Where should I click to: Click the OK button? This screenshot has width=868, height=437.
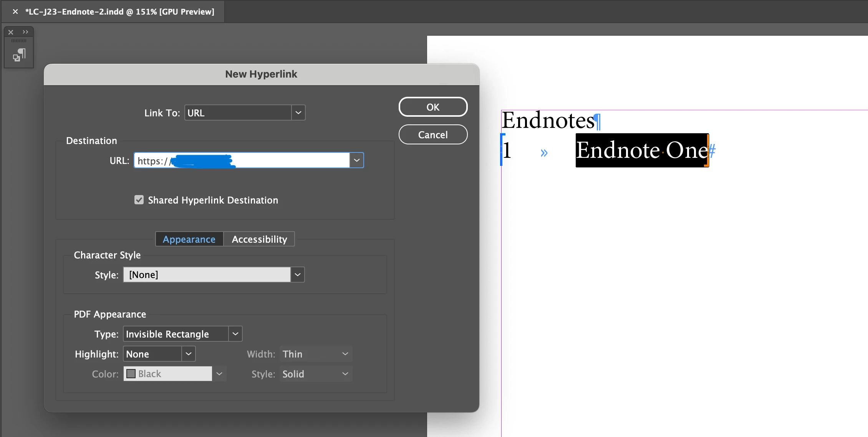tap(433, 107)
